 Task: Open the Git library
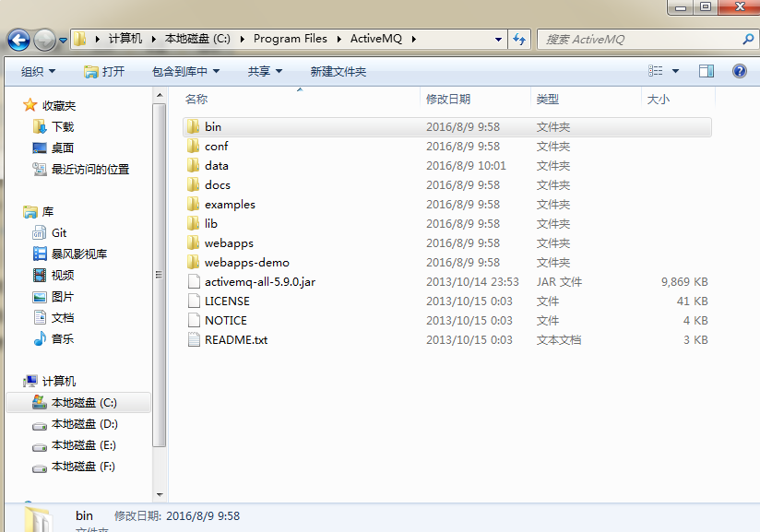[x=59, y=233]
